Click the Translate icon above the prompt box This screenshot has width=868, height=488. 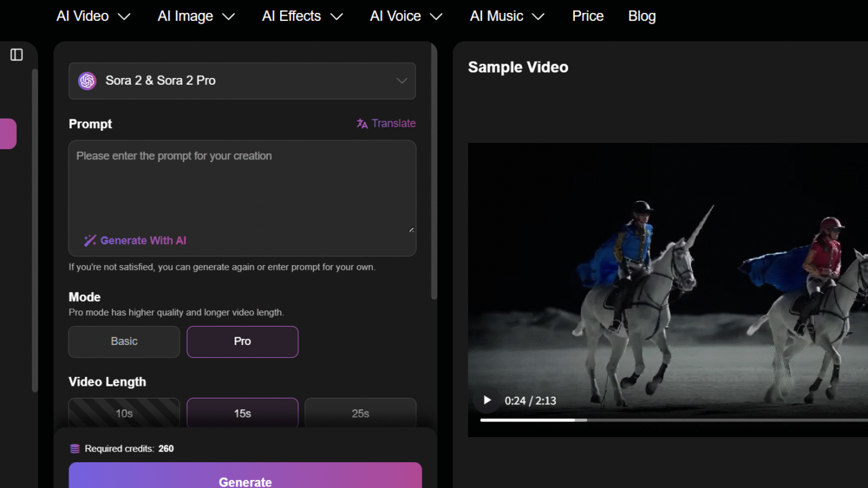[361, 123]
